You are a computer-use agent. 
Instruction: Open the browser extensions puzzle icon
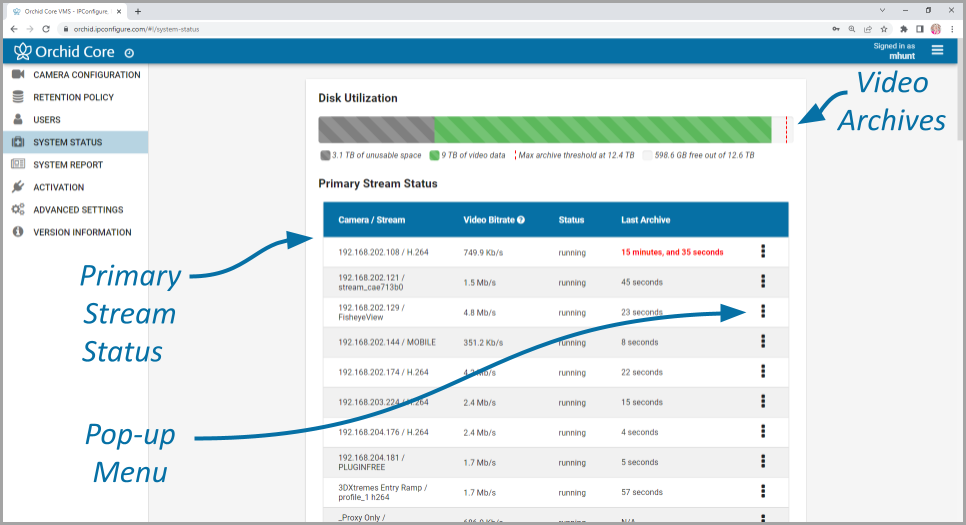point(904,29)
